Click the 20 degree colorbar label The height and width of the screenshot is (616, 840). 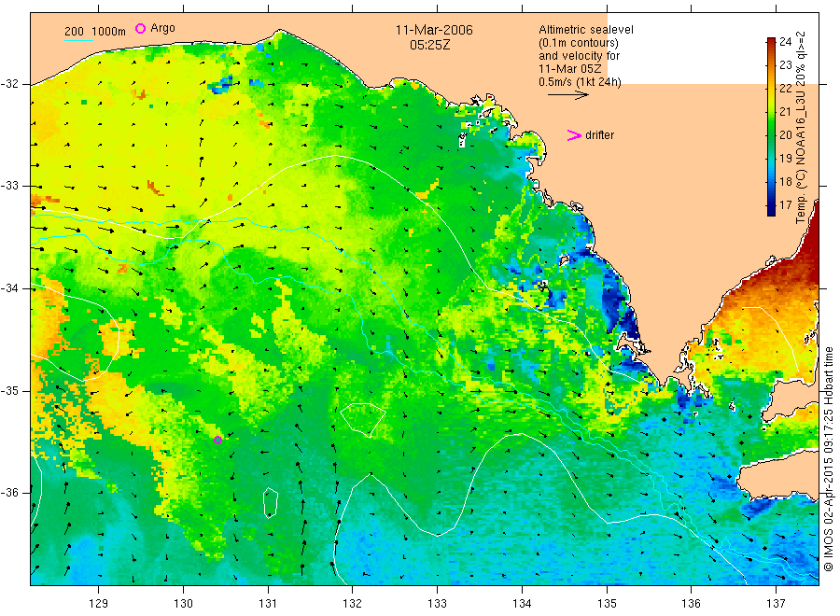785,135
